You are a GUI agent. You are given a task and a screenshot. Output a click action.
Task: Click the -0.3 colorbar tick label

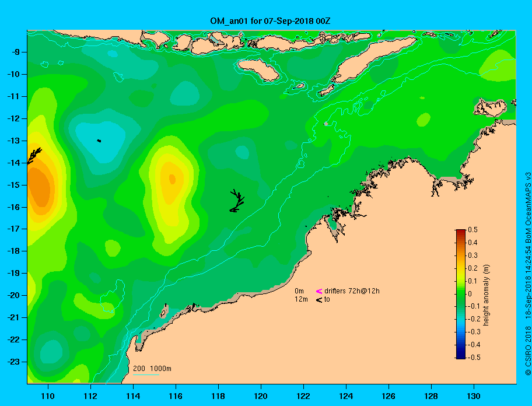(474, 332)
